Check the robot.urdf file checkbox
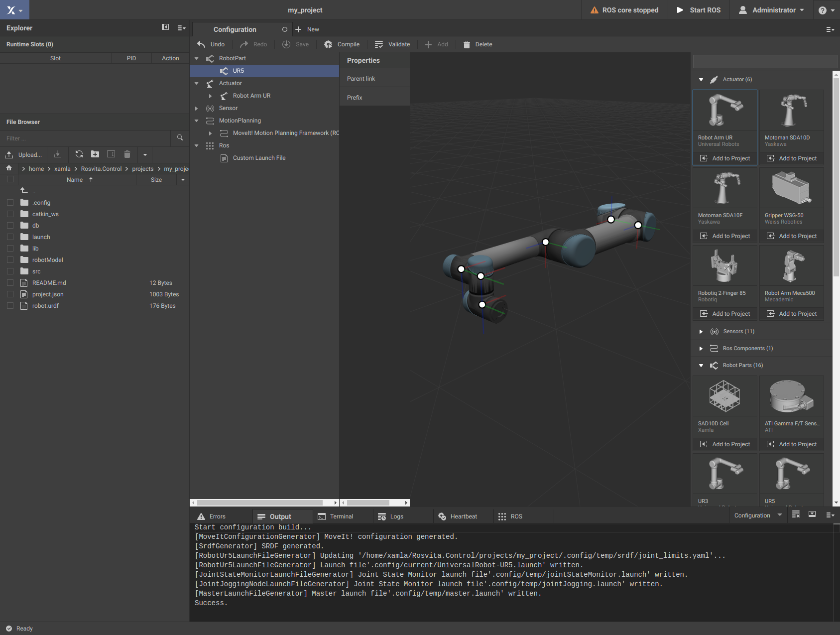Viewport: 840px width, 635px height. (10, 306)
